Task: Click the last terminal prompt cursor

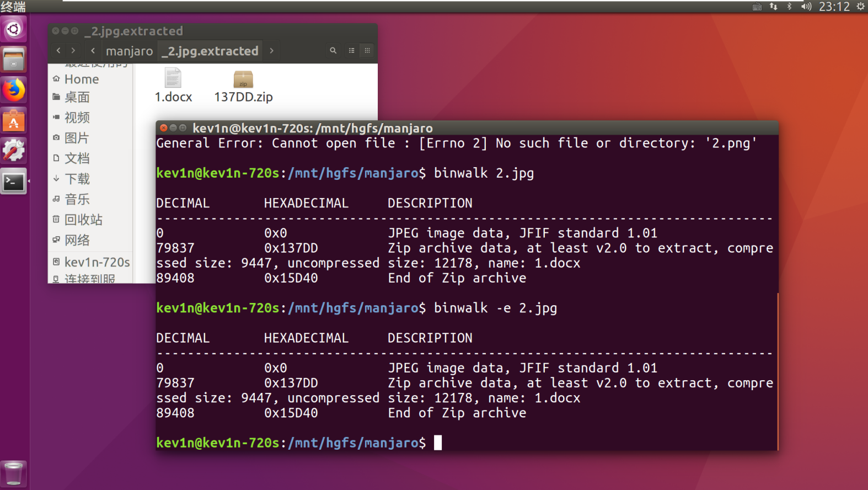Action: click(438, 443)
